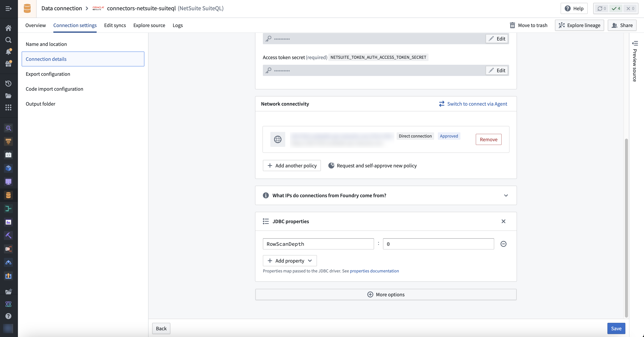Remove the RowScanDepth property with minus icon
Viewport: 644px width, 337px height.
pyautogui.click(x=503, y=244)
